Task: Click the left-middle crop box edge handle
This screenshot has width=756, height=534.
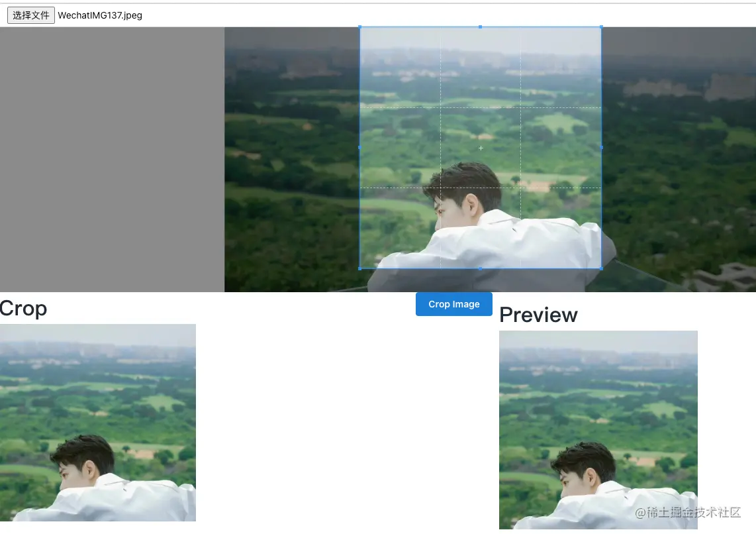Action: pyautogui.click(x=360, y=148)
